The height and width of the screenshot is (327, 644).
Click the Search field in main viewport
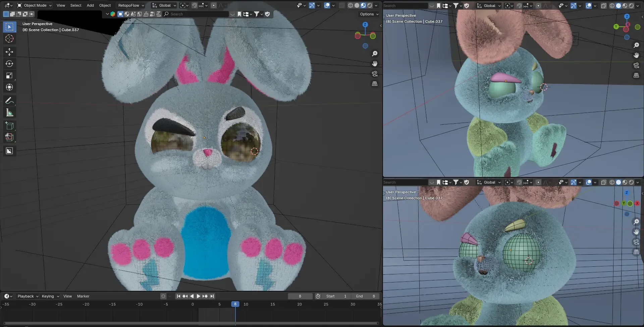(x=196, y=14)
